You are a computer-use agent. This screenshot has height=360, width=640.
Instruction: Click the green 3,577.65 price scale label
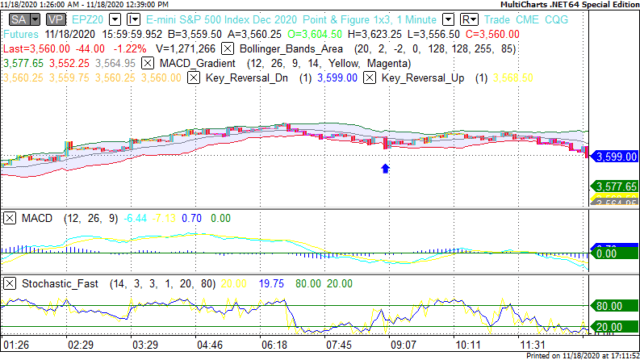pyautogui.click(x=614, y=187)
